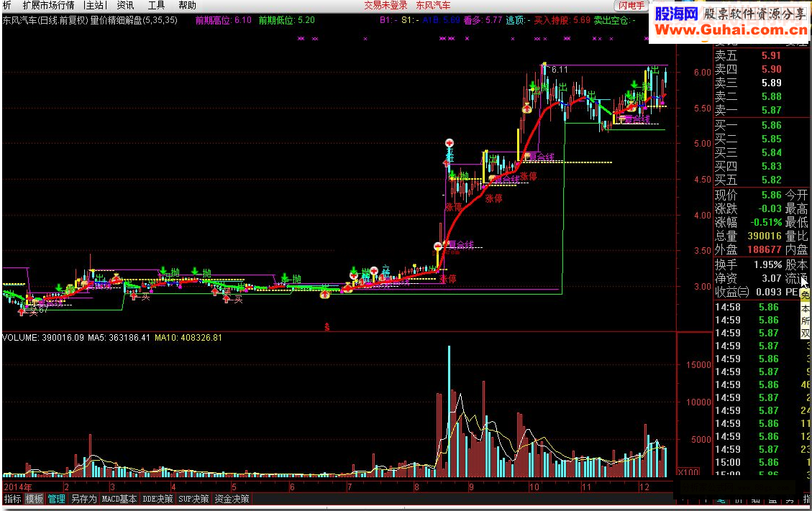The image size is (812, 511).
Task: Click month 12 on the time axis
Action: pos(644,487)
